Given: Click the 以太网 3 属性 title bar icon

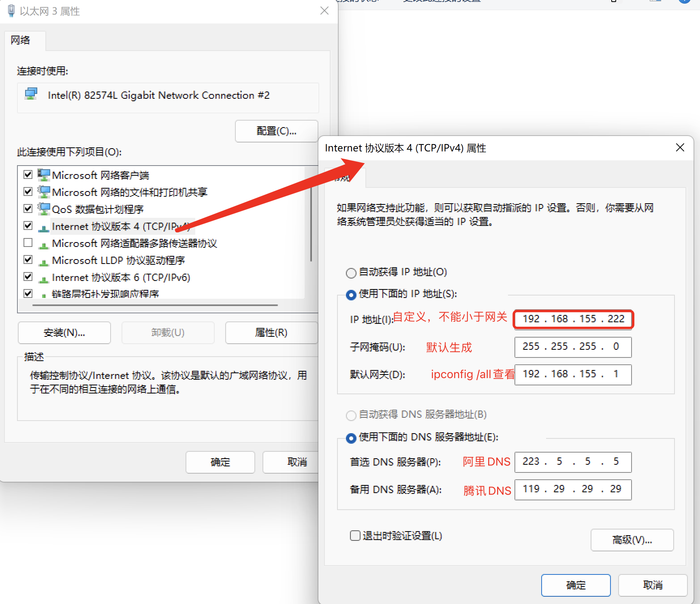Looking at the screenshot, I should click(x=11, y=11).
